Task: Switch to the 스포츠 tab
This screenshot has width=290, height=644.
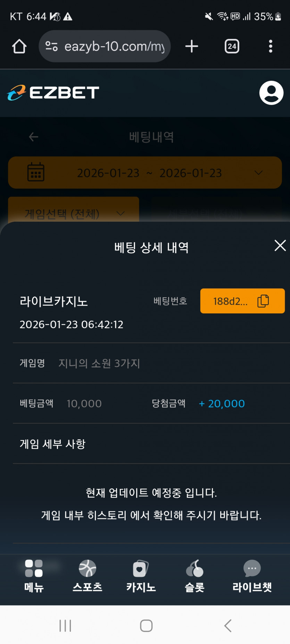Action: click(88, 576)
